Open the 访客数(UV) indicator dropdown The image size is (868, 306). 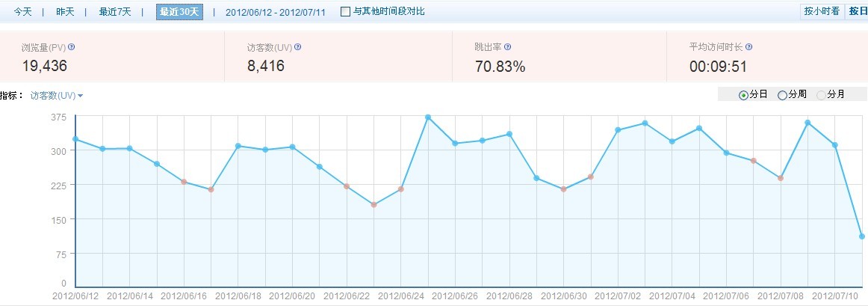57,96
